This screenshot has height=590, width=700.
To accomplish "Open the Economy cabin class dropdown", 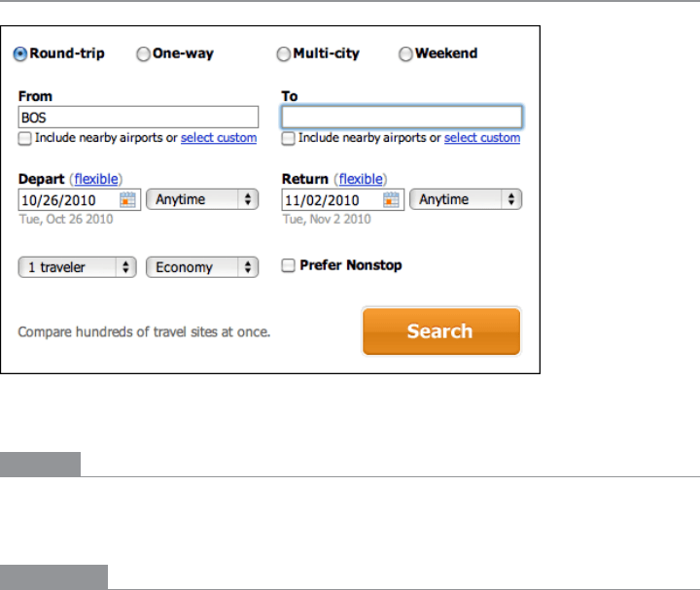I will [x=201, y=267].
